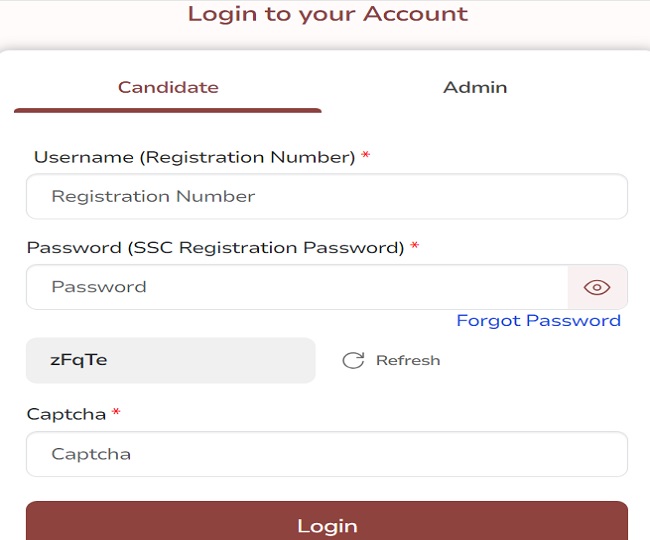Select the Captcha entry text box
650x540 pixels.
(326, 454)
